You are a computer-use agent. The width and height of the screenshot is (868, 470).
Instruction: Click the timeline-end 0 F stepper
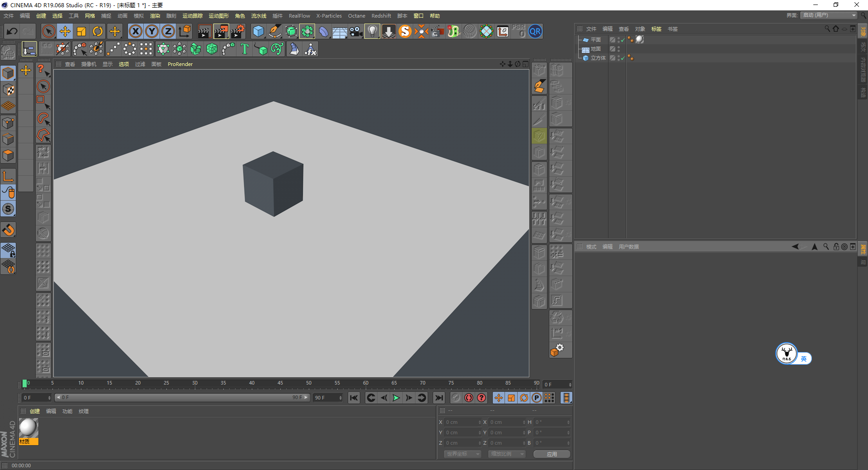pyautogui.click(x=570, y=385)
